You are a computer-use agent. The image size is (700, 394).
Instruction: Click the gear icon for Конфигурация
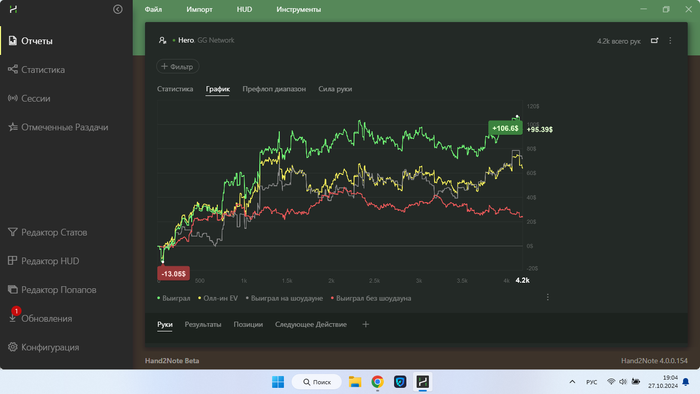tap(12, 347)
